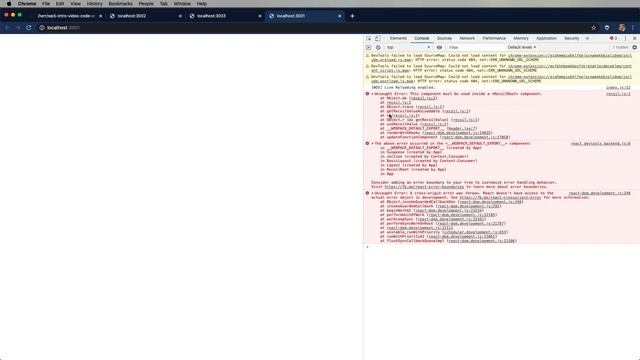Click the red error count badge
The width and height of the screenshot is (640, 360).
pos(613,38)
